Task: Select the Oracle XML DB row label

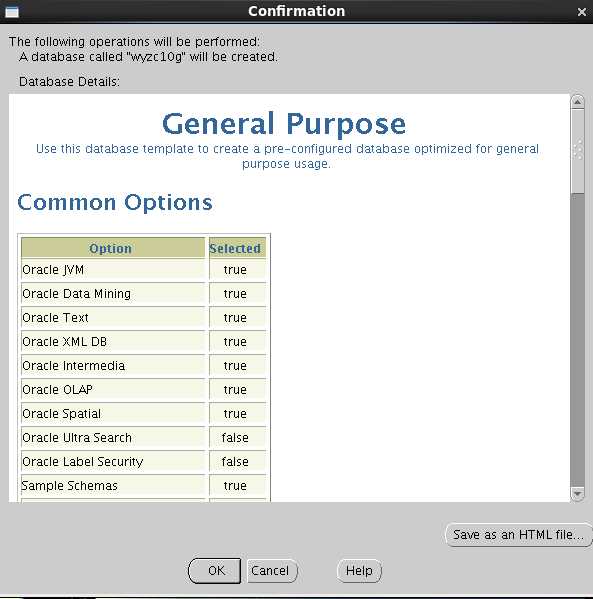Action: (x=65, y=342)
